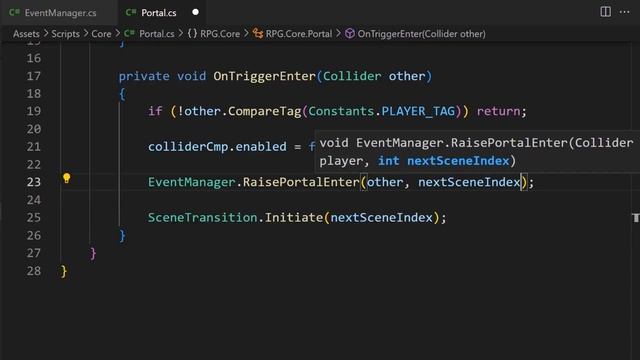Open Scripts in the breadcrumb
The width and height of the screenshot is (640, 360).
65,34
